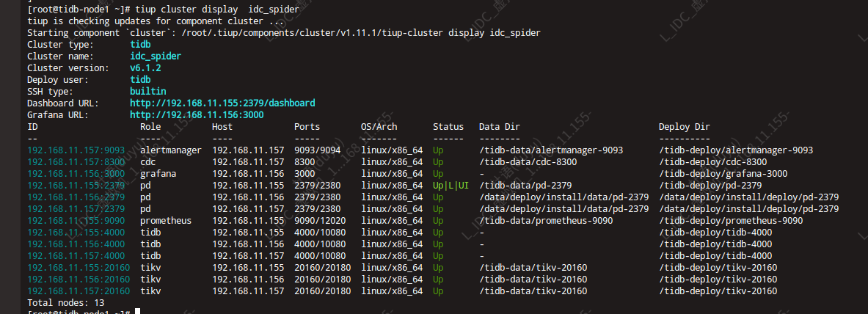The height and width of the screenshot is (314, 868).
Task: Click the ports value 9090/12020
Action: point(320,220)
